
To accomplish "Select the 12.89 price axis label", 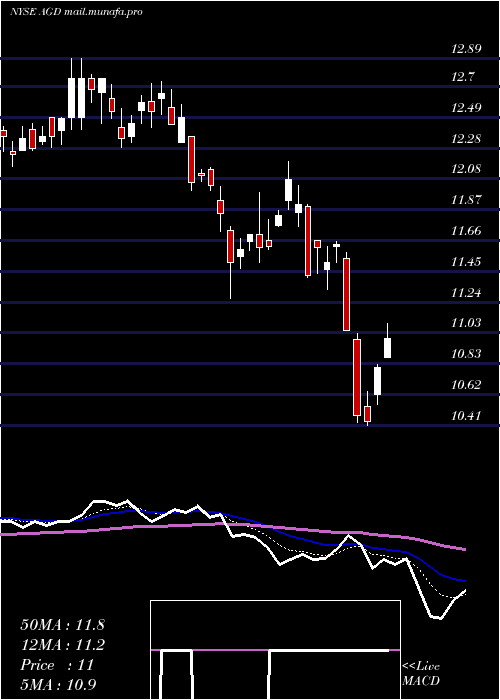I will 466,49.
